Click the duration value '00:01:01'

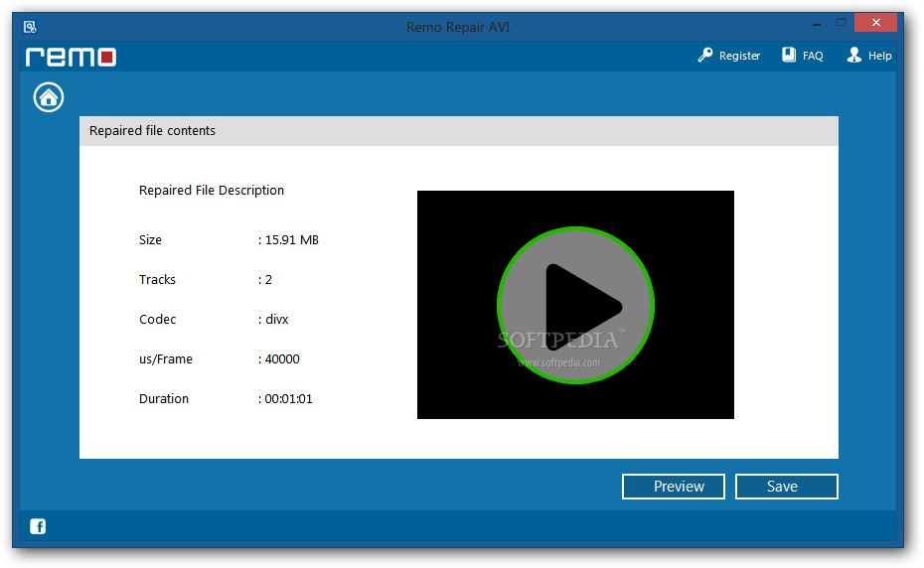click(x=289, y=399)
